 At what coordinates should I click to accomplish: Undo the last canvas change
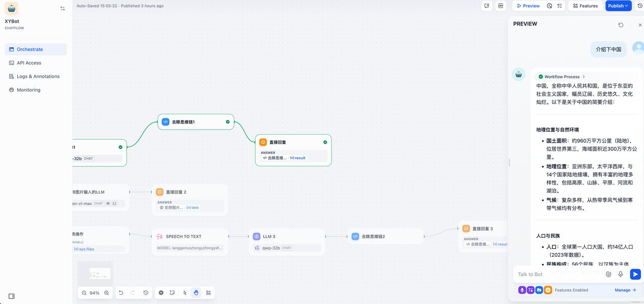pos(121,293)
